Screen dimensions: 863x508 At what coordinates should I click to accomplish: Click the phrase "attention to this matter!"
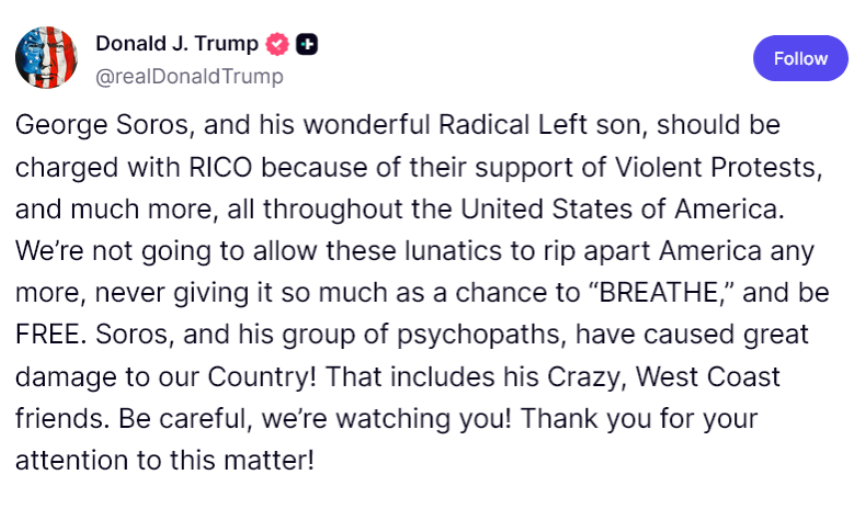[x=164, y=463]
